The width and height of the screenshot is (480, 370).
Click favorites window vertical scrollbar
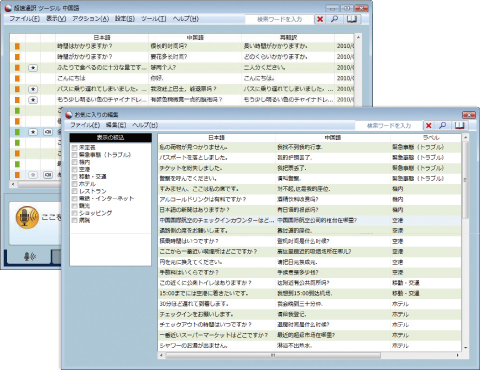(465, 180)
